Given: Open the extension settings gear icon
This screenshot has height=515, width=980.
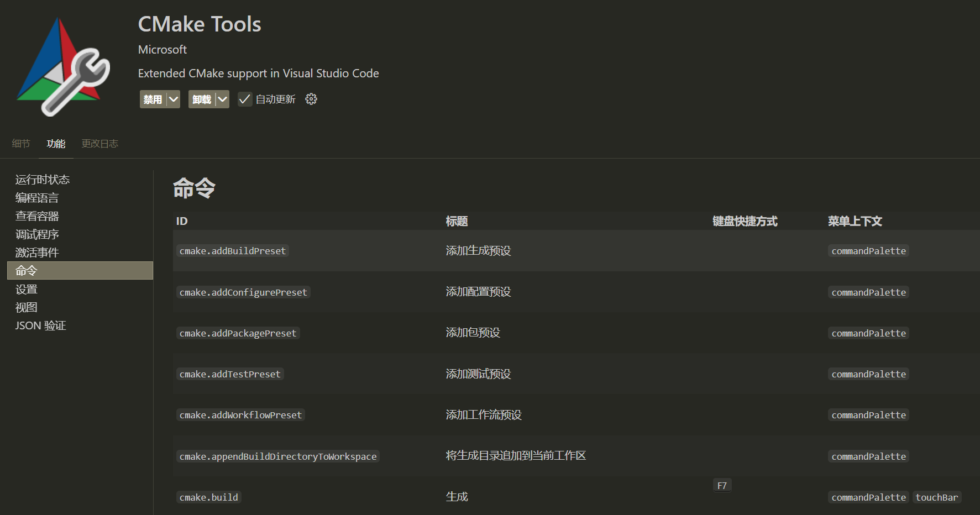Looking at the screenshot, I should click(311, 99).
